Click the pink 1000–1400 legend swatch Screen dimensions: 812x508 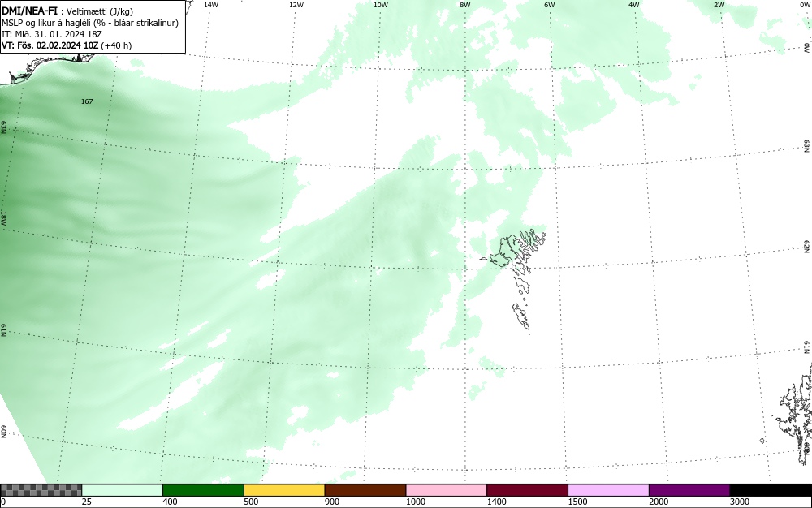point(447,490)
